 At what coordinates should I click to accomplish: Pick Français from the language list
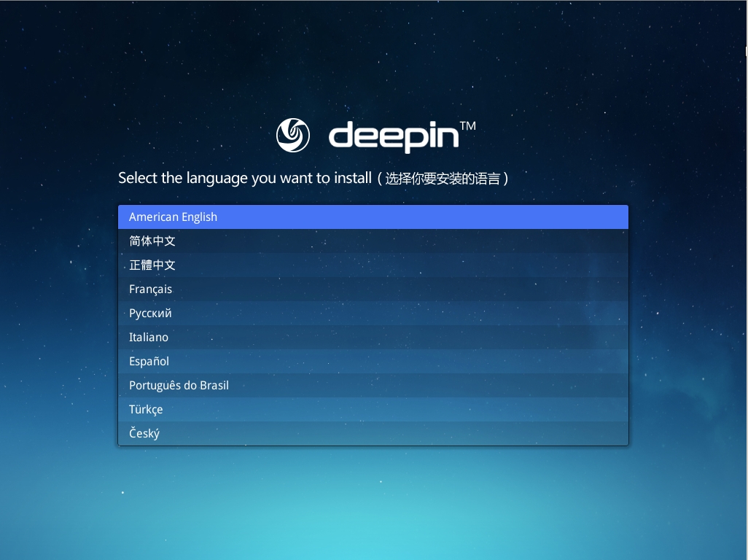coord(373,289)
